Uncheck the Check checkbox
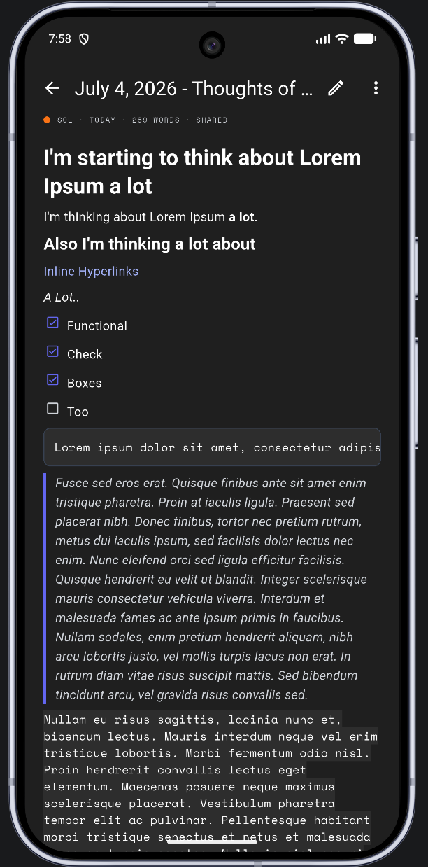 pyautogui.click(x=52, y=351)
